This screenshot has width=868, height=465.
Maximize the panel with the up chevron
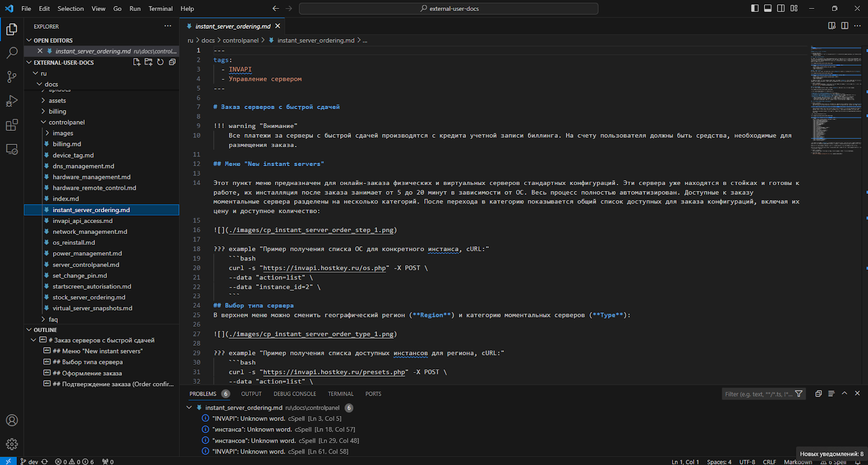844,393
